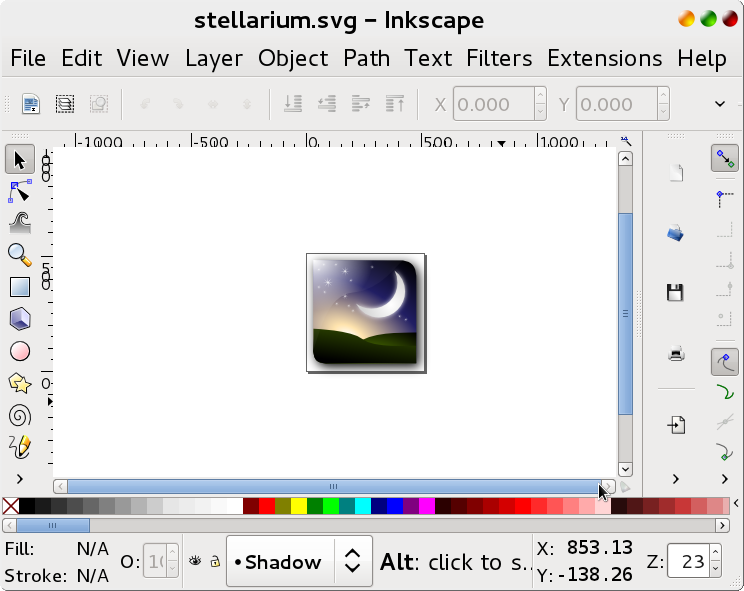Increase Y coordinate using spinner arrow
The width and height of the screenshot is (744, 591).
coord(663,95)
